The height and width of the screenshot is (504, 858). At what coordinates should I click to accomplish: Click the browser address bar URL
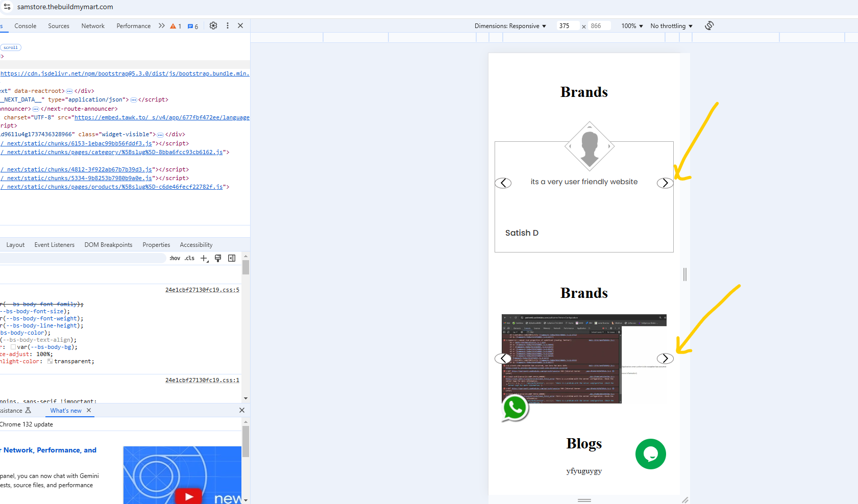pos(65,7)
